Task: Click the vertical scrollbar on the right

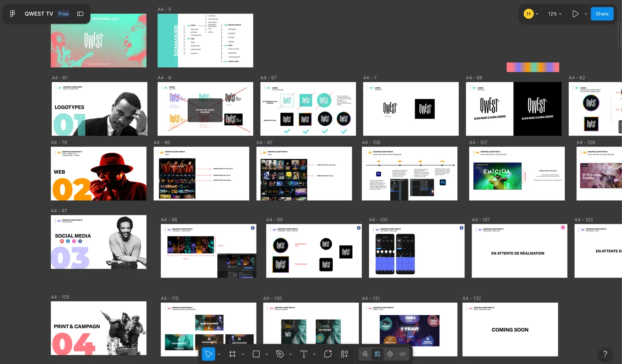Action: (619, 35)
